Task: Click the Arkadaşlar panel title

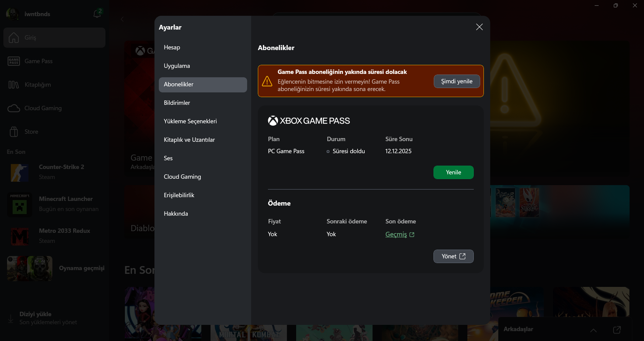Action: pyautogui.click(x=518, y=329)
